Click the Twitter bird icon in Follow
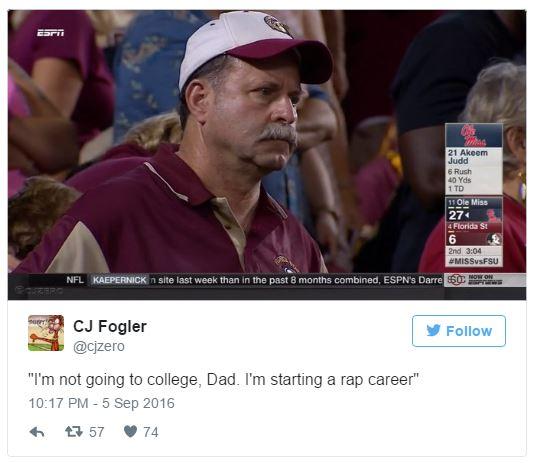The height and width of the screenshot is (463, 533). point(433,330)
